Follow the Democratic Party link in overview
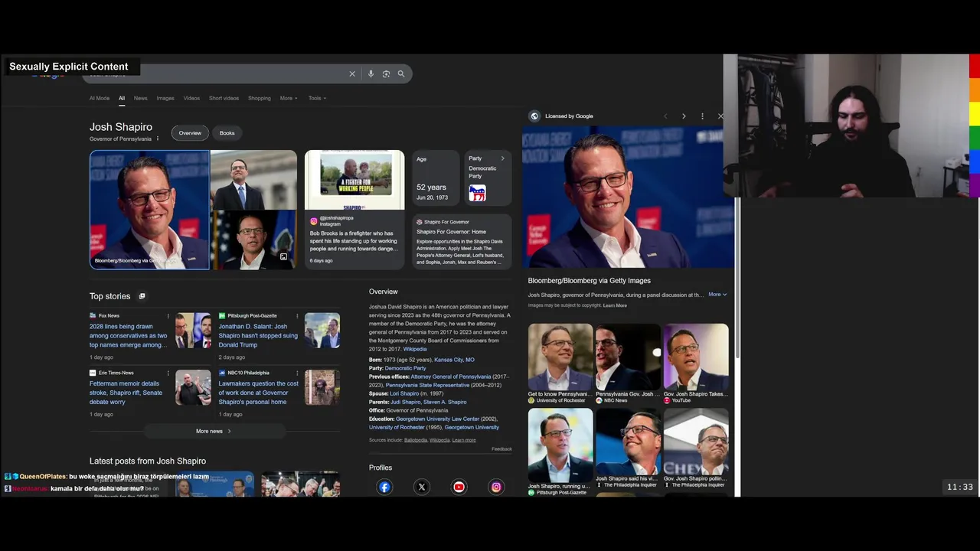The image size is (980, 551). 405,368
